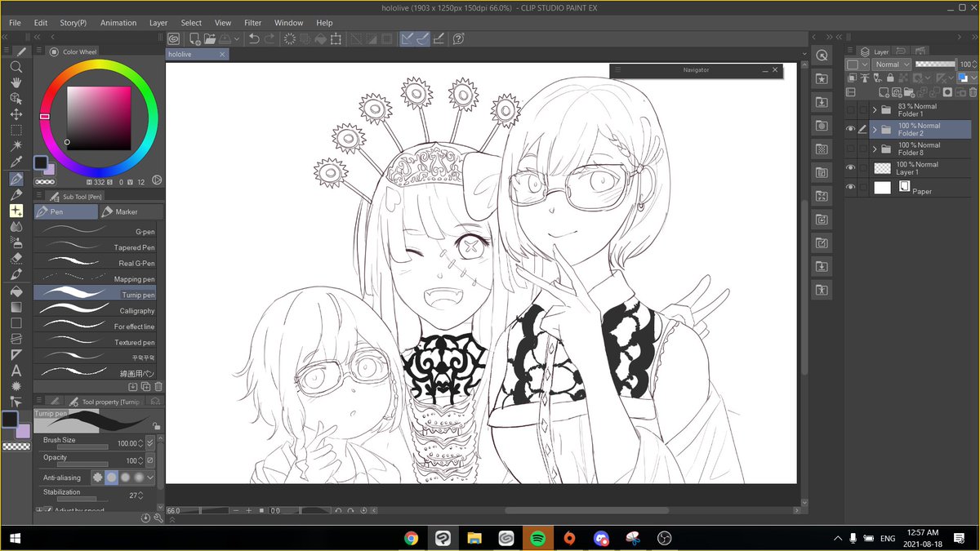980x551 pixels.
Task: Open the Normal blending mode dropdown
Action: pyautogui.click(x=892, y=64)
